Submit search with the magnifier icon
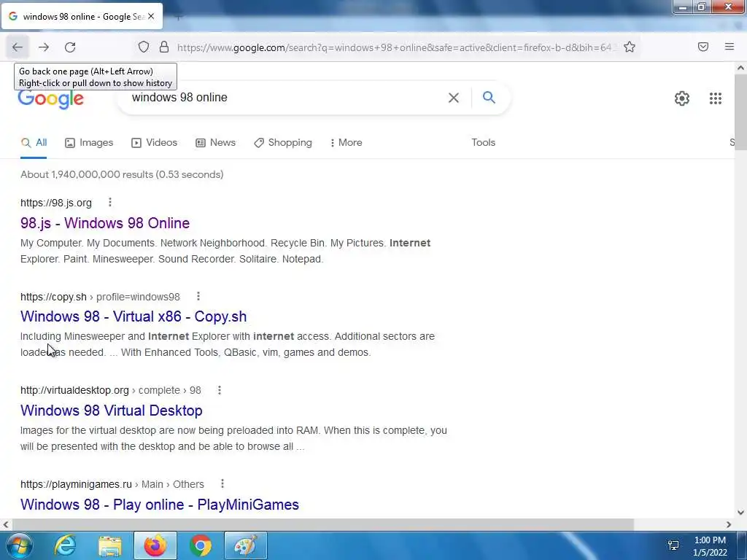Screen dimensions: 747x560 coord(489,97)
